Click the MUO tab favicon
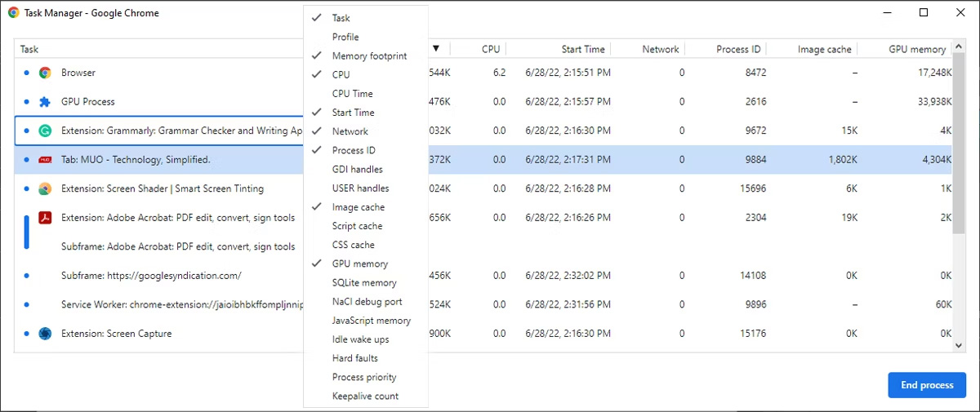 coord(45,160)
